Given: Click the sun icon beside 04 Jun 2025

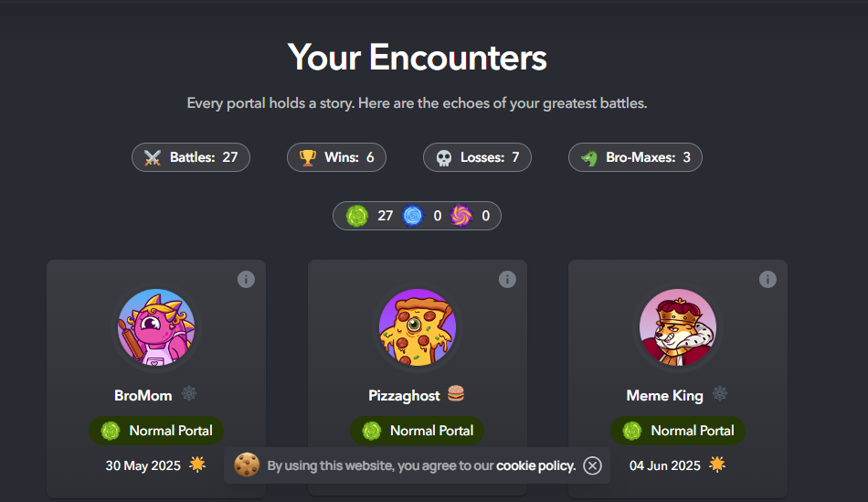Looking at the screenshot, I should tap(717, 465).
